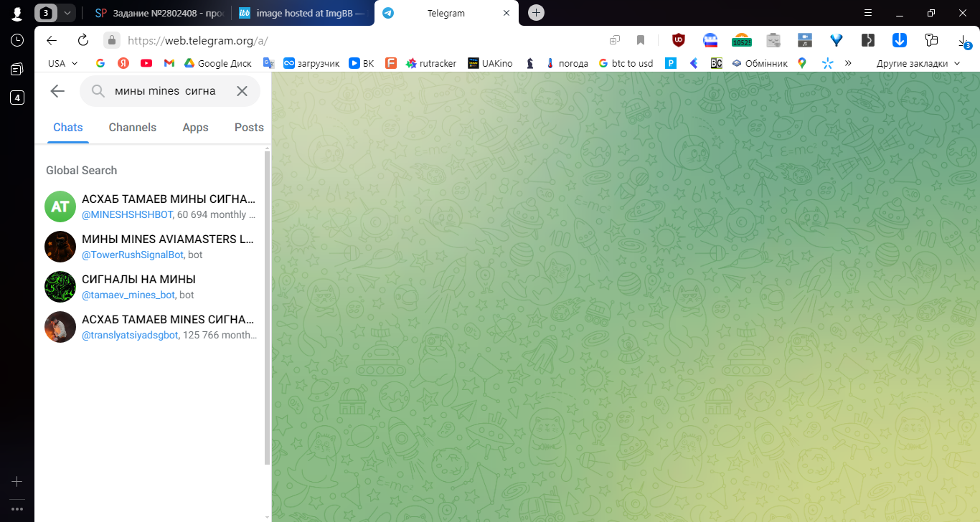Open the uBlock Origin extension
The image size is (980, 522).
678,40
